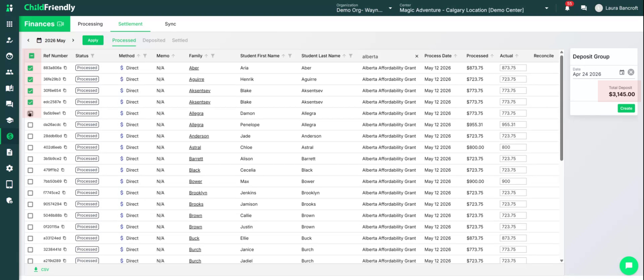The height and width of the screenshot is (280, 644).
Task: Open the graduation cap icon in sidebar
Action: click(10, 120)
